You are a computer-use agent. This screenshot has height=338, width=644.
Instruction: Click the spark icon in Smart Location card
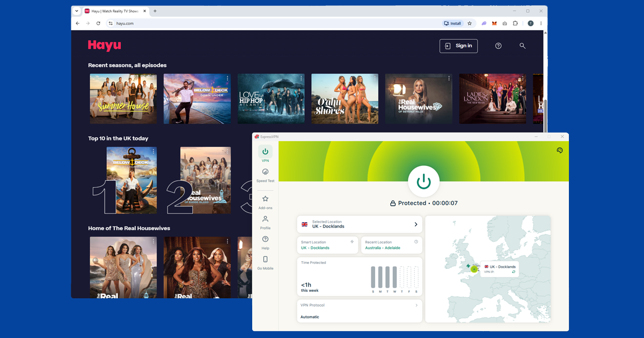pyautogui.click(x=352, y=242)
